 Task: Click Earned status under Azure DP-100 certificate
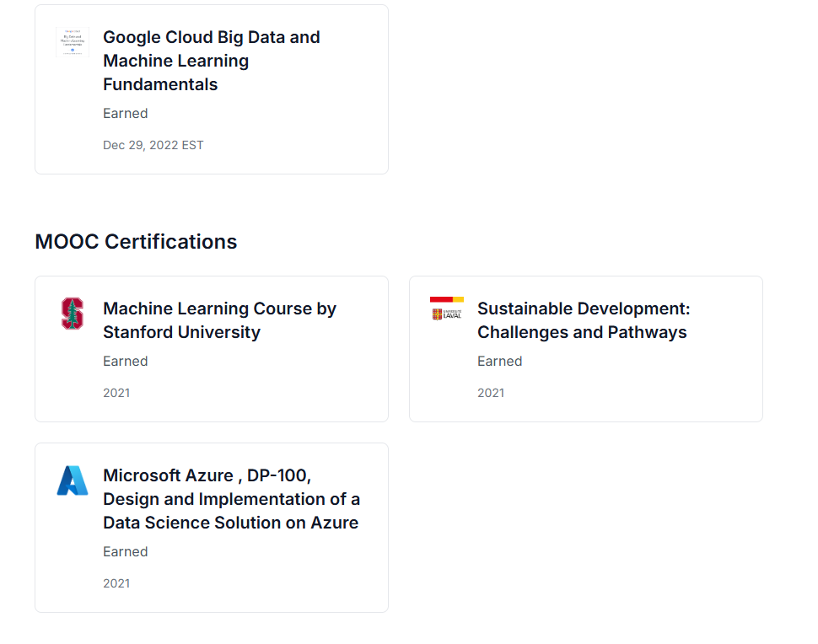tap(126, 552)
